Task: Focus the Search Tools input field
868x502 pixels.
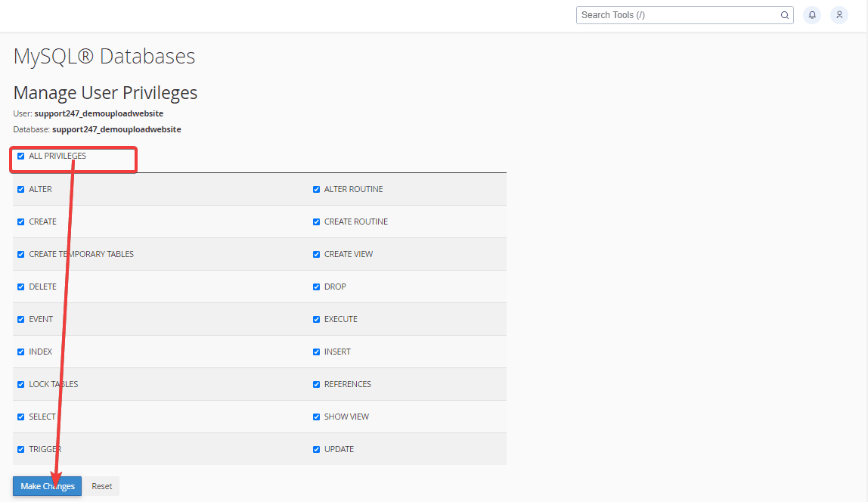Action: pyautogui.click(x=677, y=15)
